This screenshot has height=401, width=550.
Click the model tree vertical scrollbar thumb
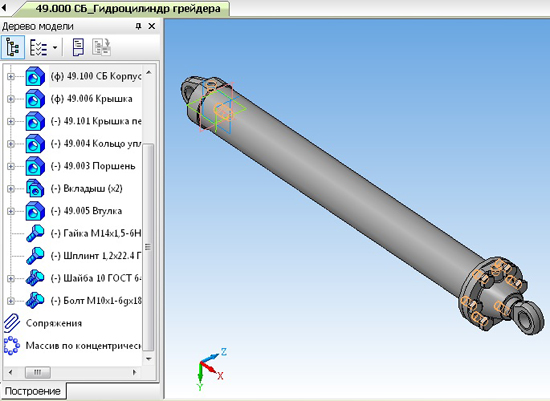coord(149,247)
